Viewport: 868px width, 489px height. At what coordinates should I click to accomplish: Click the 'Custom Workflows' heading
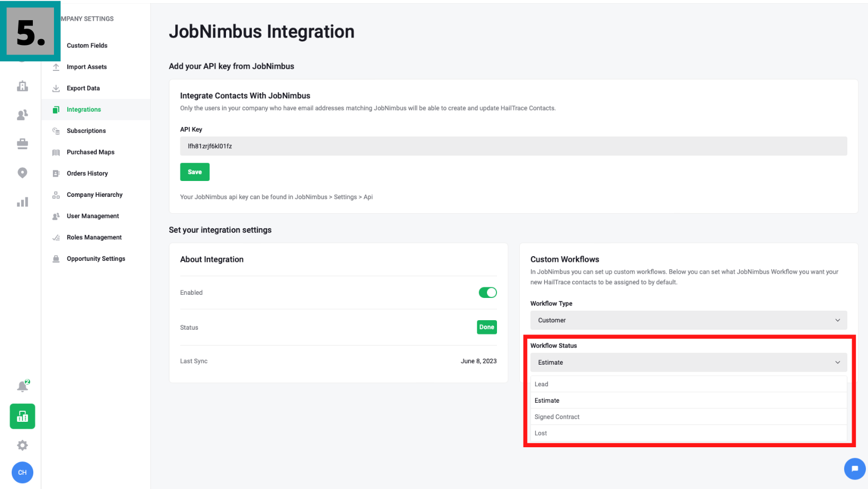click(565, 259)
